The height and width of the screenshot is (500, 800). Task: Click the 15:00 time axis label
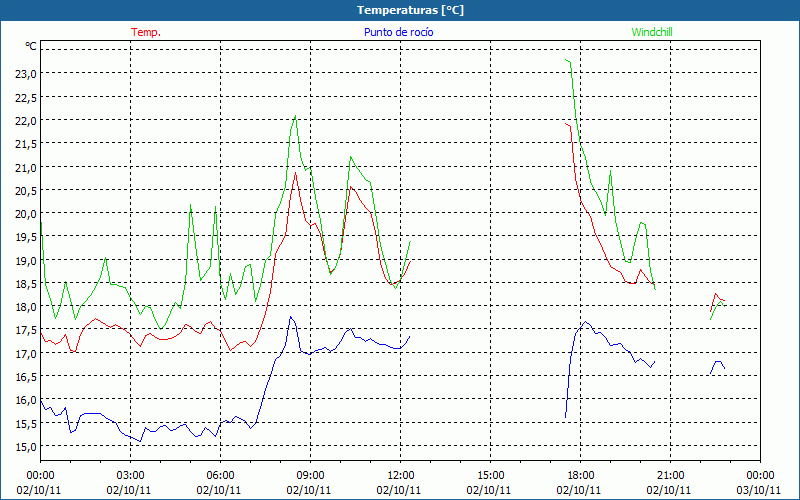pyautogui.click(x=490, y=476)
